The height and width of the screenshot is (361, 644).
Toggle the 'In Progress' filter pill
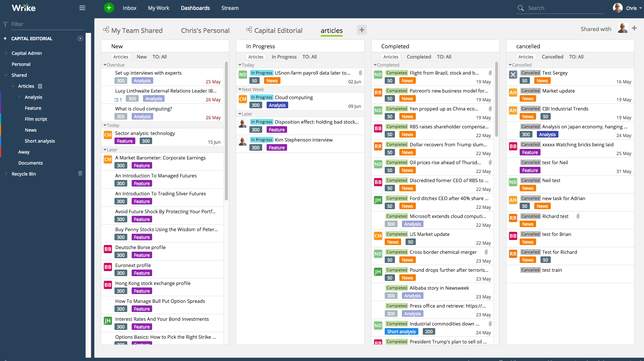284,57
